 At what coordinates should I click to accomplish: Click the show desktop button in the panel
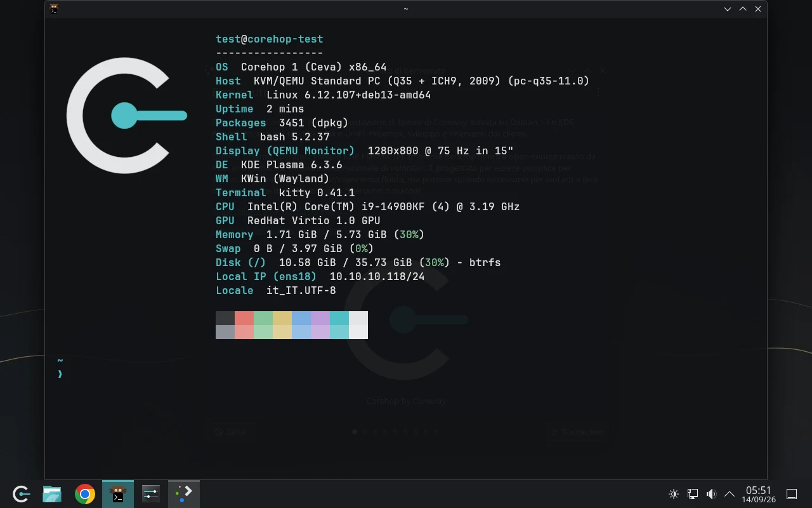792,493
